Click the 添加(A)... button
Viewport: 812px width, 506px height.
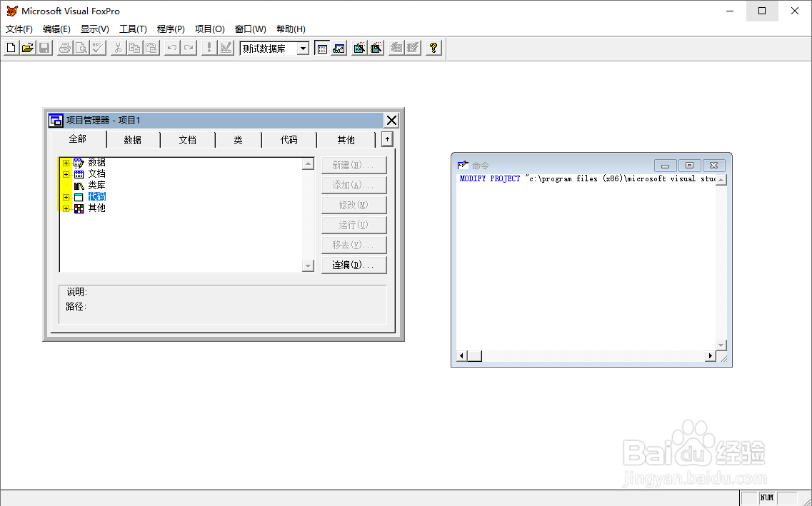pyautogui.click(x=354, y=185)
